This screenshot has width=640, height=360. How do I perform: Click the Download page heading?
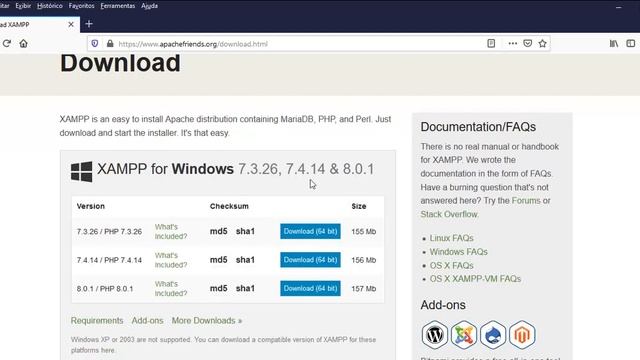coord(120,63)
